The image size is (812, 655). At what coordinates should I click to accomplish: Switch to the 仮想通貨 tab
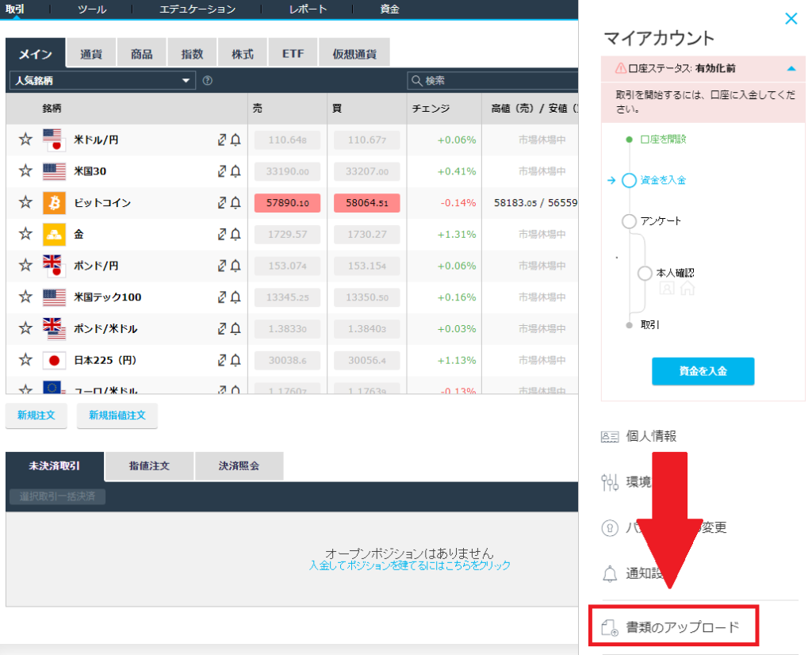pos(354,53)
